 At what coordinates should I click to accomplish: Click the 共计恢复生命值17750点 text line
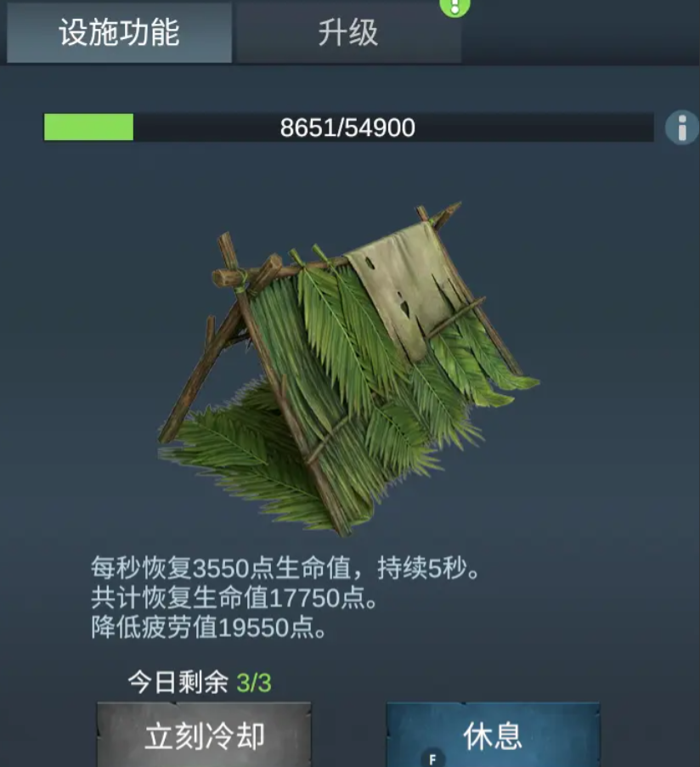[234, 598]
